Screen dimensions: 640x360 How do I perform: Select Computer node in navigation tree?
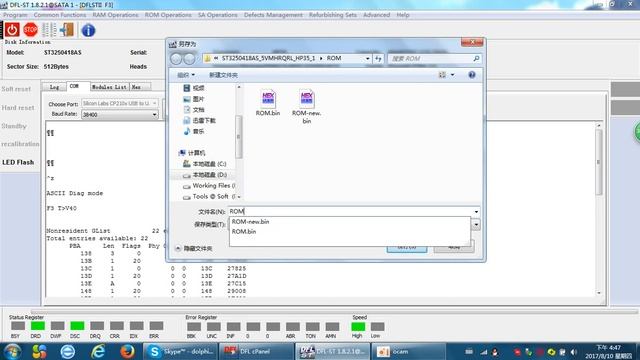(x=192, y=153)
